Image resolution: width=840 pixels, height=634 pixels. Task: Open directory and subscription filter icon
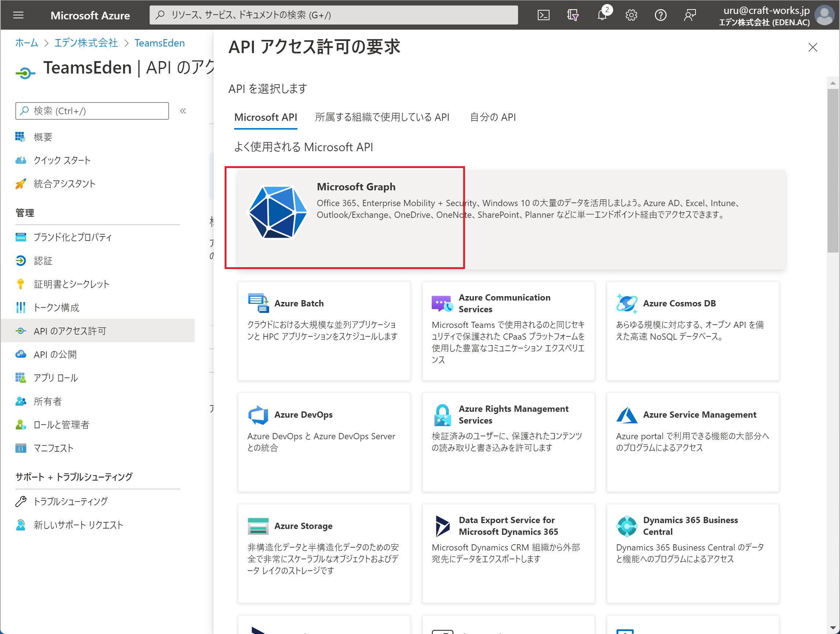[573, 15]
